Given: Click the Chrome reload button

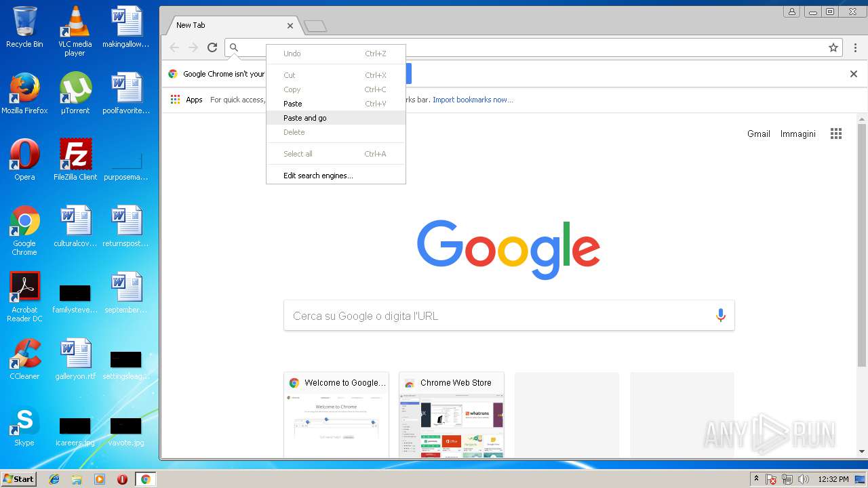Looking at the screenshot, I should [212, 47].
